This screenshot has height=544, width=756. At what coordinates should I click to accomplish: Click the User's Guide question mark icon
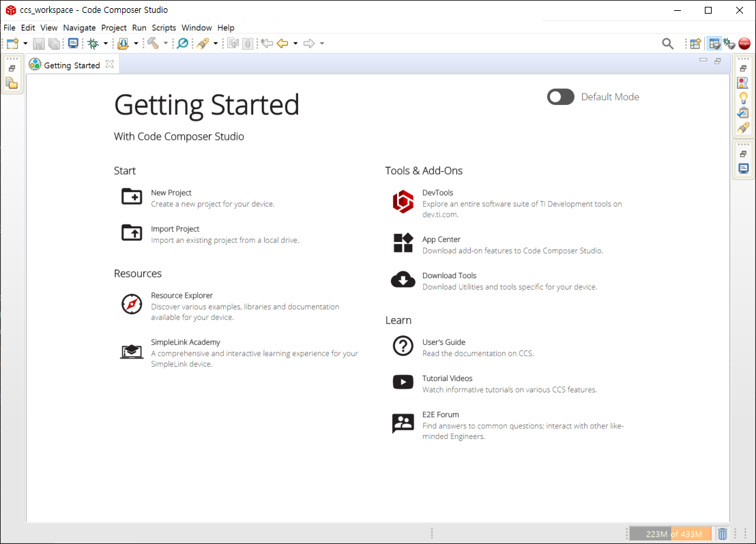403,346
